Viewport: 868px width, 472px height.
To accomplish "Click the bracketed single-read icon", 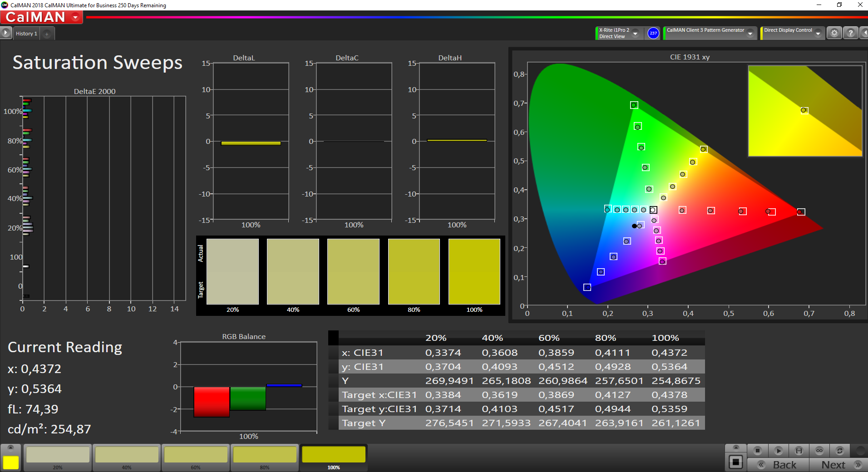I will click(799, 451).
